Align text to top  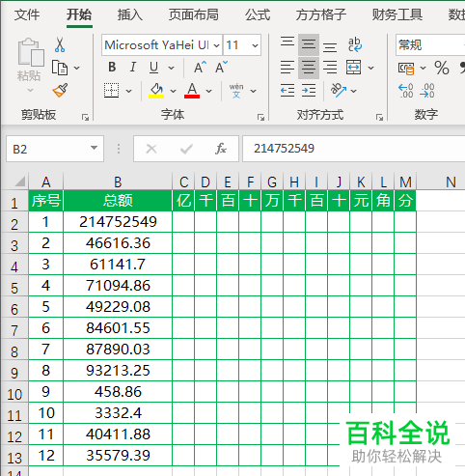pos(287,42)
